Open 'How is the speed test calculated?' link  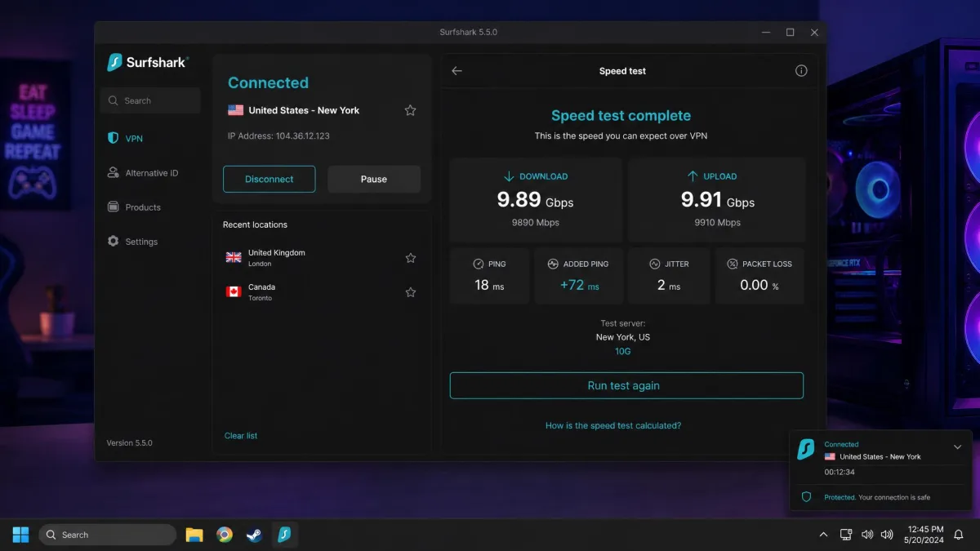(613, 426)
